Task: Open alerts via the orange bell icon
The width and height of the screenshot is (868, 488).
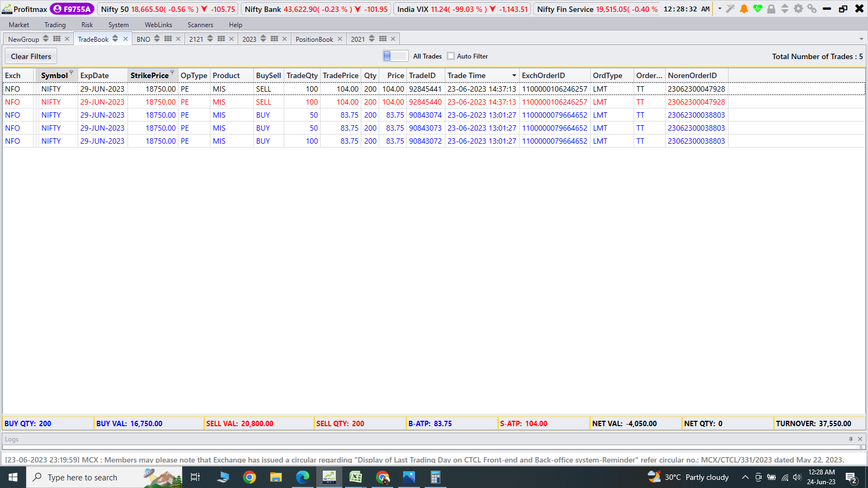Action: pos(744,9)
